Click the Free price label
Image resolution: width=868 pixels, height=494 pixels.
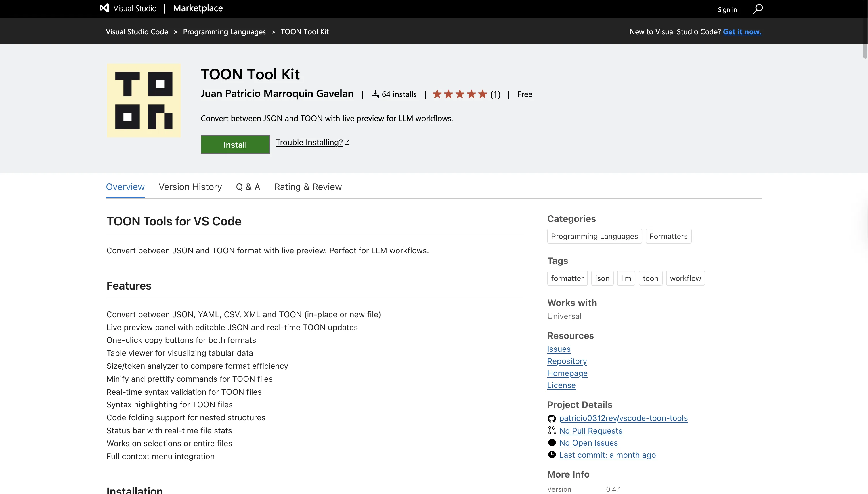tap(525, 94)
